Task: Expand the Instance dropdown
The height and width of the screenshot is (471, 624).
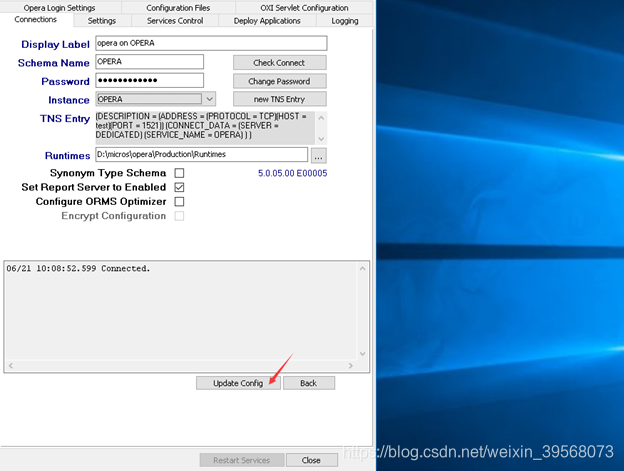Action: pos(210,99)
